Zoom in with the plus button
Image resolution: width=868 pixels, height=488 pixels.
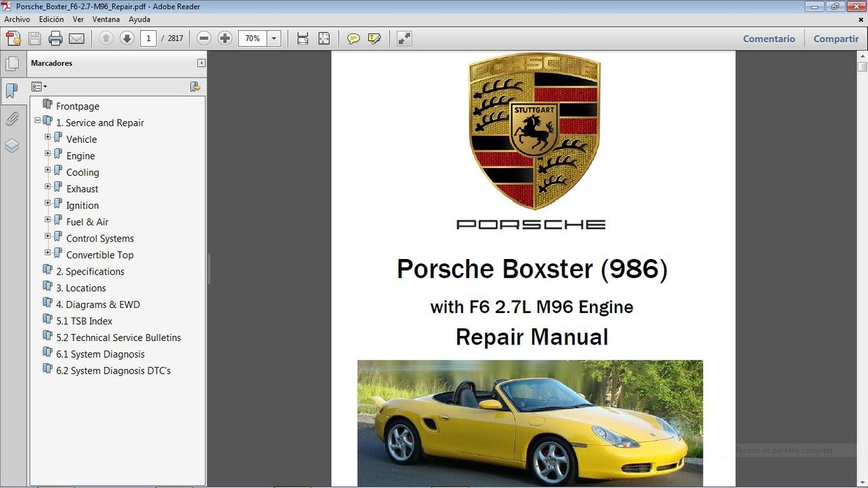coord(225,39)
